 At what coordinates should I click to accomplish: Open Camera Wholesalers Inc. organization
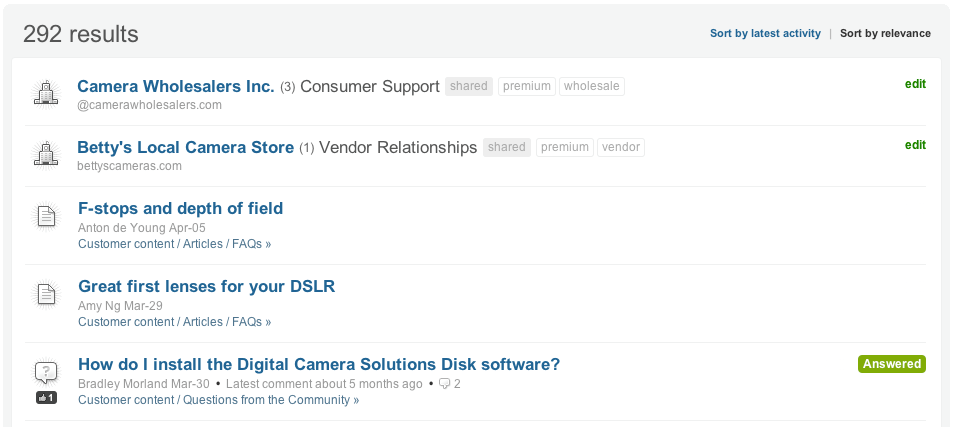point(176,86)
